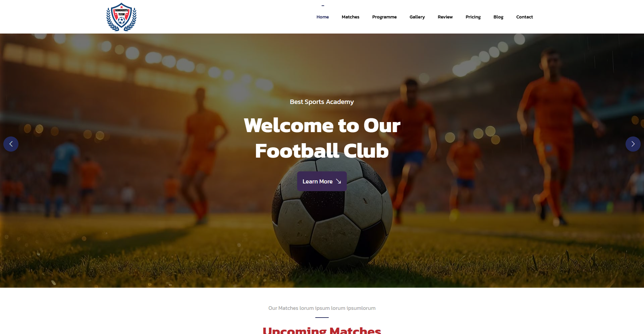Select Programme in the navigation bar
Image resolution: width=644 pixels, height=334 pixels.
click(x=384, y=17)
